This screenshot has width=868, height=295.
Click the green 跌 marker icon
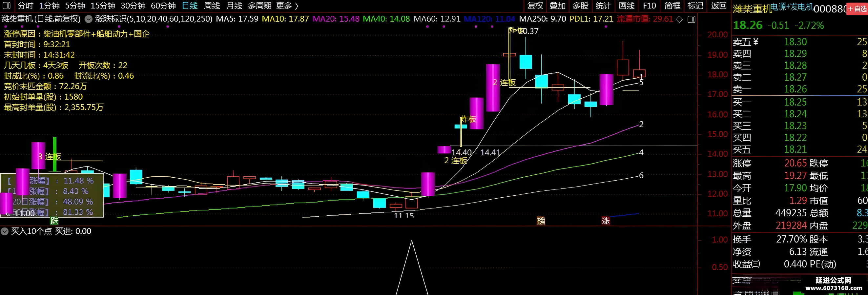click(x=54, y=221)
